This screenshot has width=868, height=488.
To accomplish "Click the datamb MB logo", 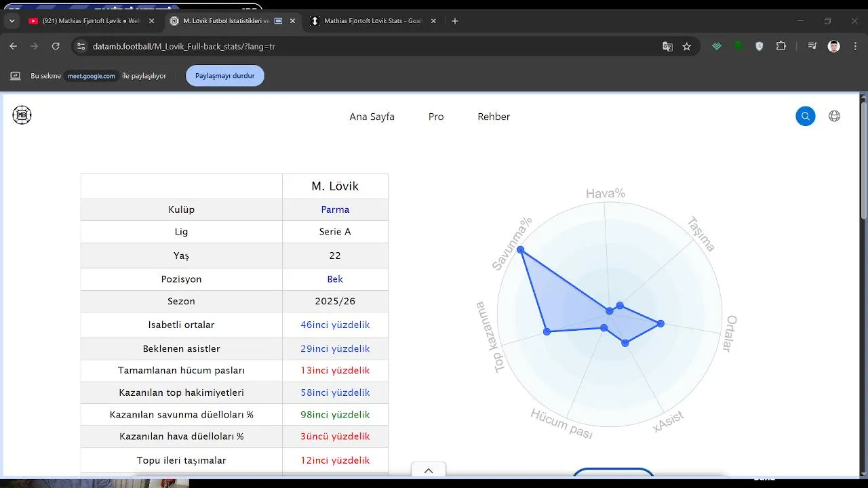I will tap(22, 115).
